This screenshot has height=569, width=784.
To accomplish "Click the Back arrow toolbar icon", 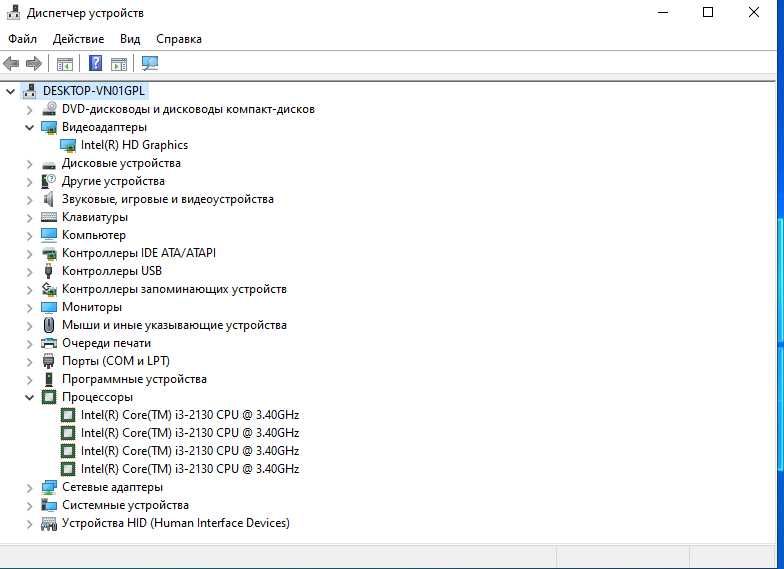I will 11,64.
